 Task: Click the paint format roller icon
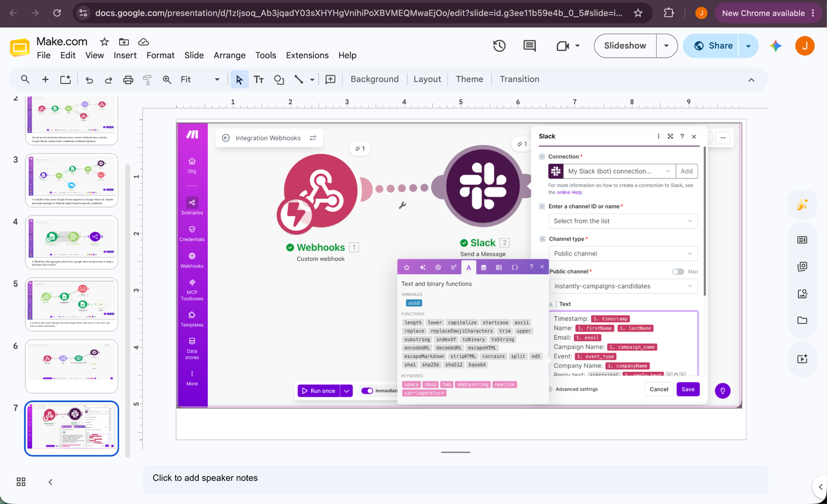pyautogui.click(x=147, y=80)
